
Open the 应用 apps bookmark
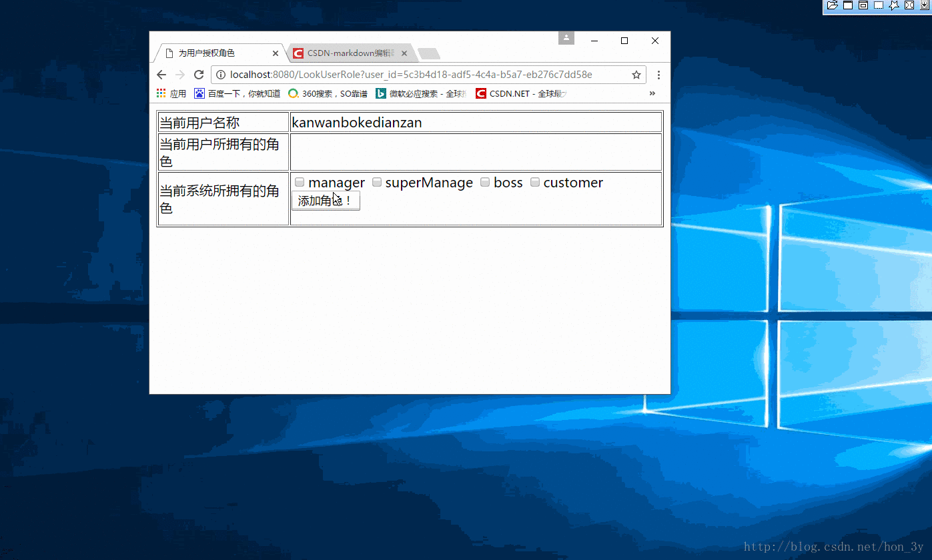(x=171, y=93)
